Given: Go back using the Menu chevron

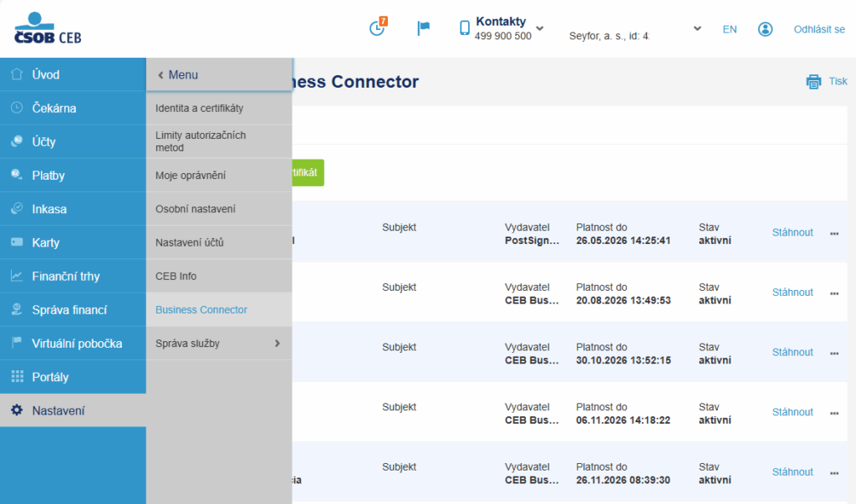Looking at the screenshot, I should (160, 75).
